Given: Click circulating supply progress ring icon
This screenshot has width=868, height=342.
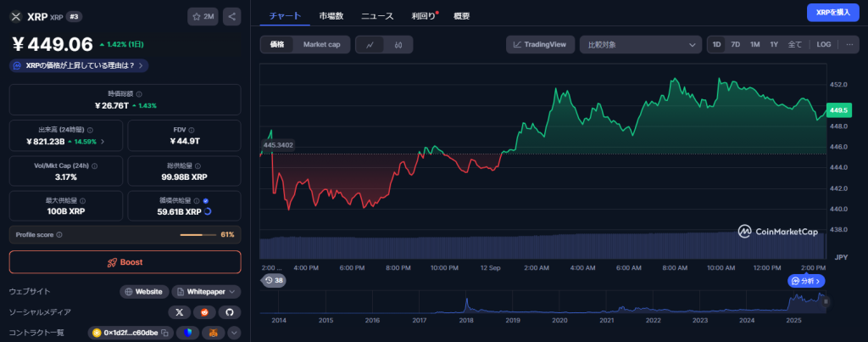Looking at the screenshot, I should (208, 211).
